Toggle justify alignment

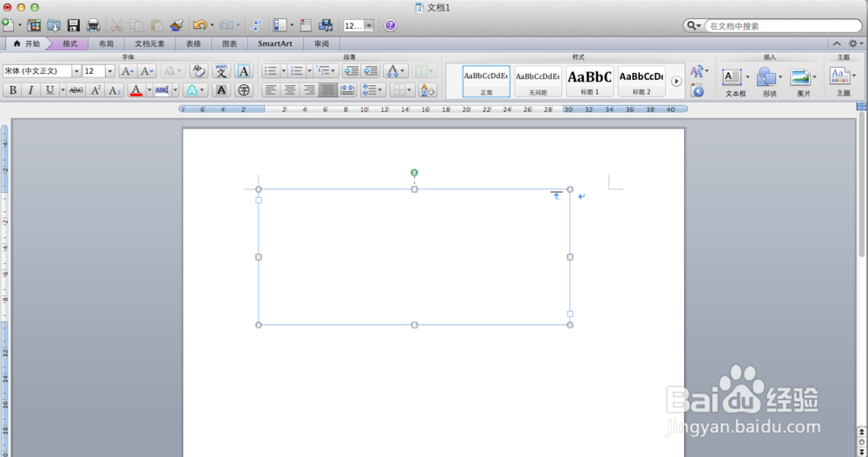click(328, 89)
